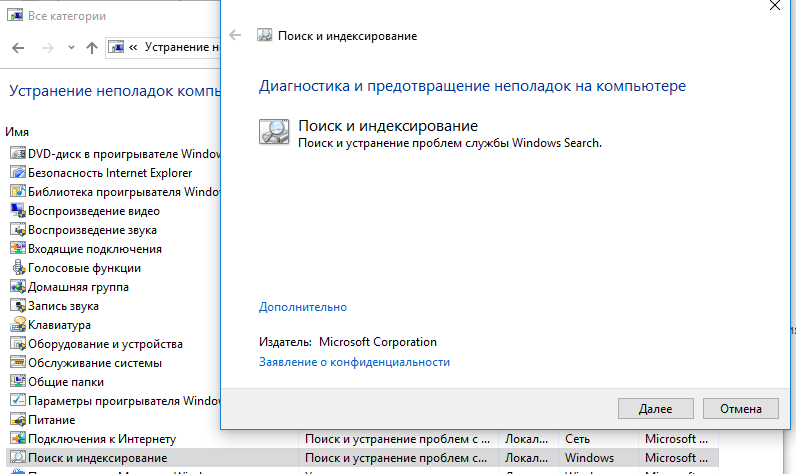This screenshot has width=796, height=474.
Task: Open Заявление о конфиденциальности link
Action: [x=354, y=362]
